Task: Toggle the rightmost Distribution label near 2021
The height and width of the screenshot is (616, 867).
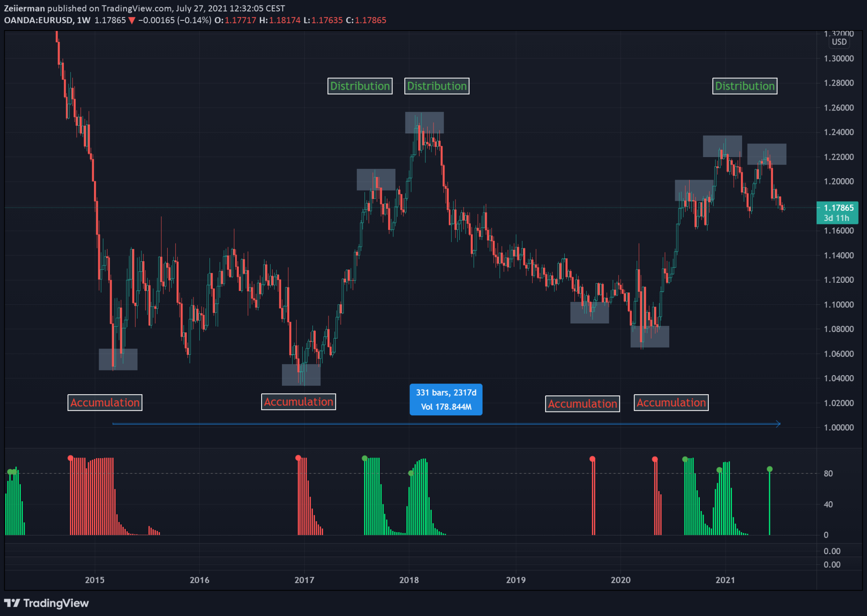Action: click(x=745, y=86)
